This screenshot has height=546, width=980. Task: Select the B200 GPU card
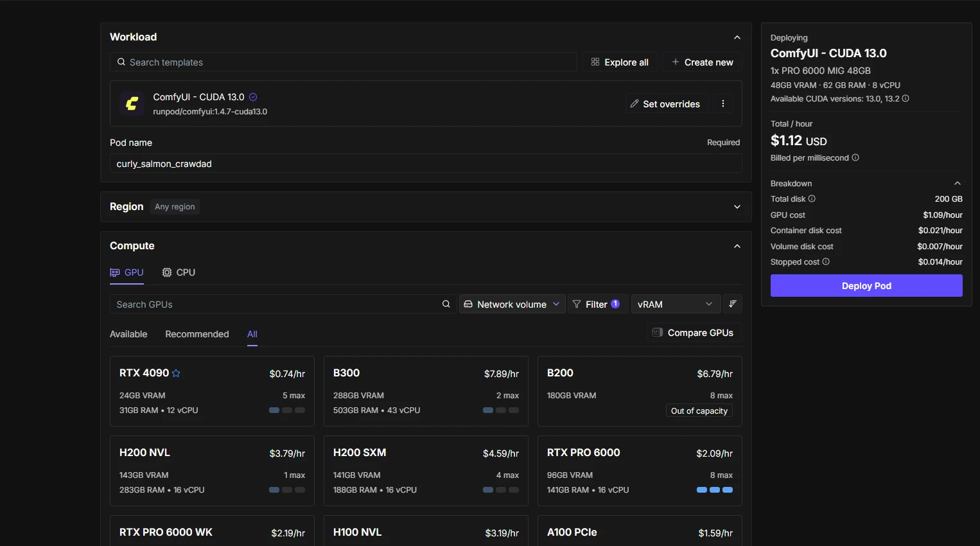coord(640,391)
